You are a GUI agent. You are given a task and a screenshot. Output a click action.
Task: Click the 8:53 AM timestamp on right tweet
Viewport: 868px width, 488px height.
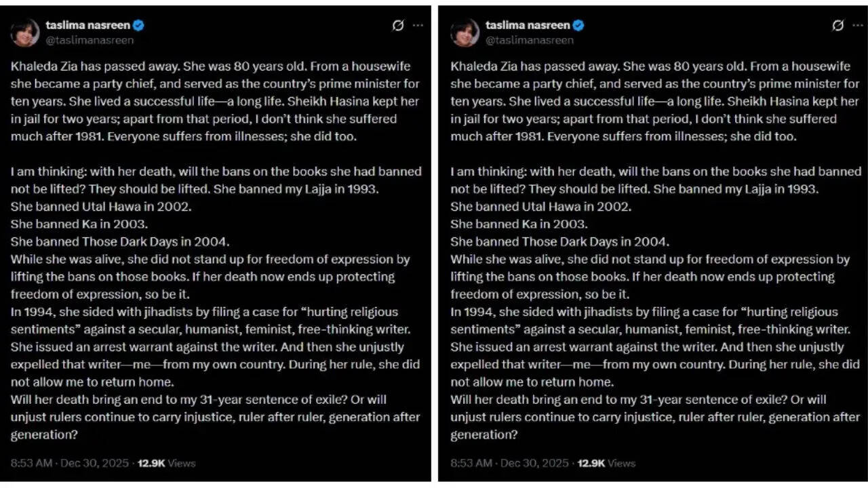pyautogui.click(x=471, y=464)
